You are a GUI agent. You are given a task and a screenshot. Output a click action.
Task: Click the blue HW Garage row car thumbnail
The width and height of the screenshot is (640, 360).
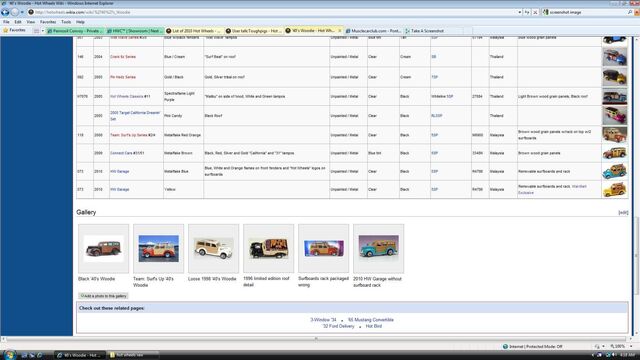615,171
